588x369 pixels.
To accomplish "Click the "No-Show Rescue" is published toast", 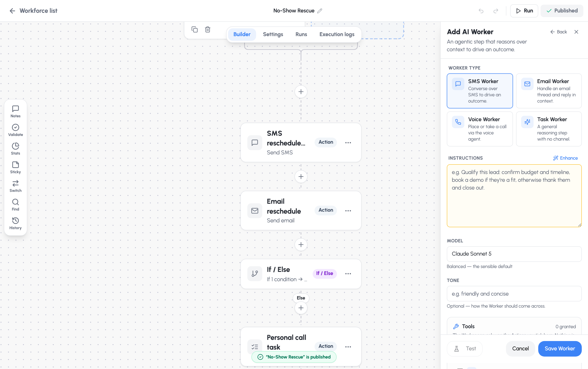I will click(294, 357).
